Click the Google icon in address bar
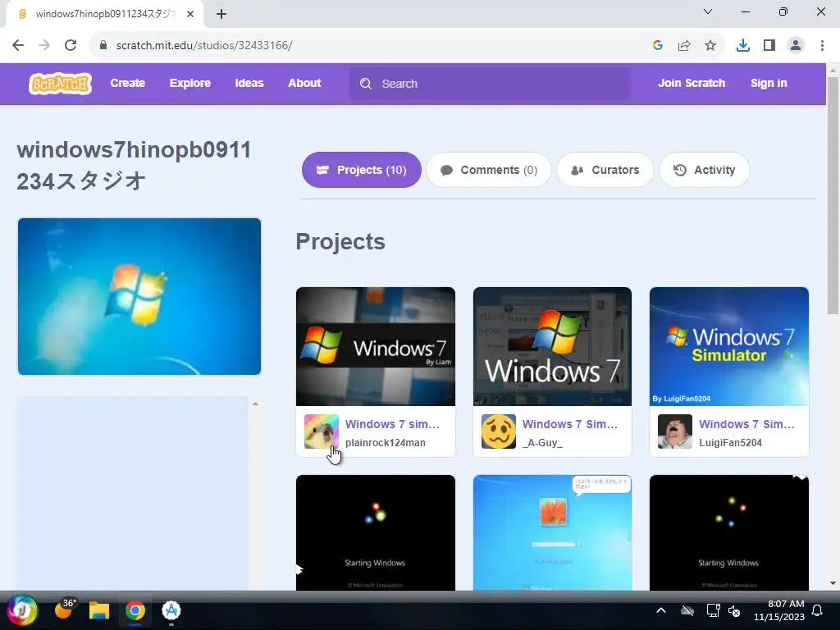This screenshot has width=840, height=630. click(658, 46)
